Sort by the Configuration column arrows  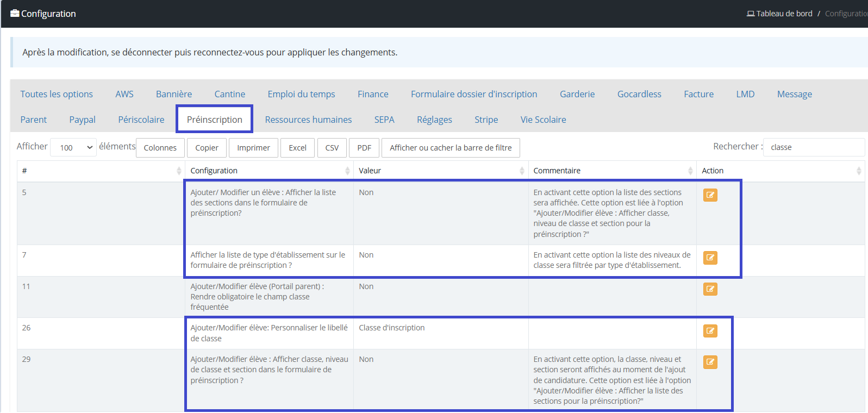pyautogui.click(x=347, y=171)
